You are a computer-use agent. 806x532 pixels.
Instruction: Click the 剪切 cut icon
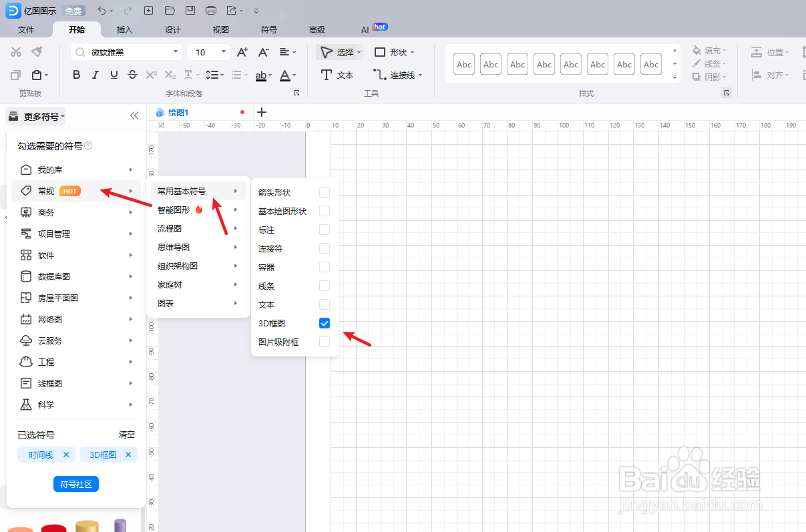[x=16, y=51]
